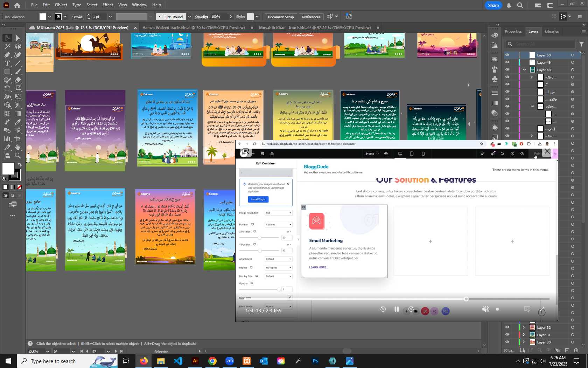This screenshot has width=588, height=368.
Task: Select the Column Graph tool
Action: click(x=7, y=139)
